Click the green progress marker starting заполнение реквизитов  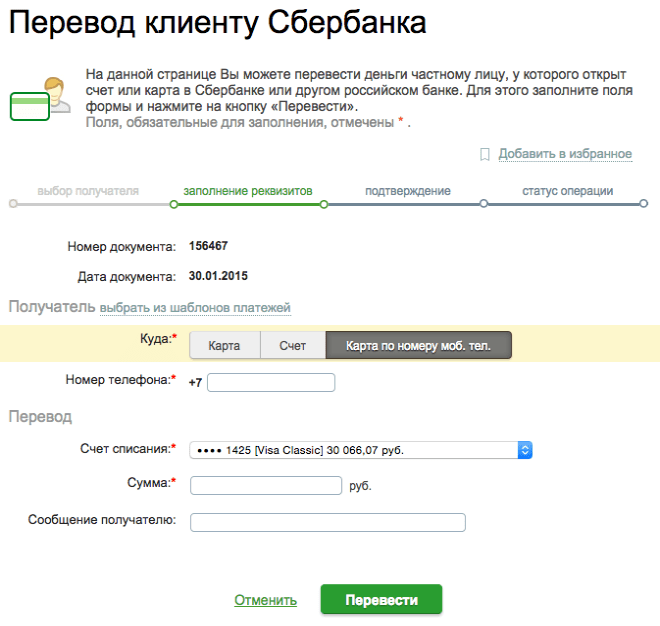[x=173, y=205]
